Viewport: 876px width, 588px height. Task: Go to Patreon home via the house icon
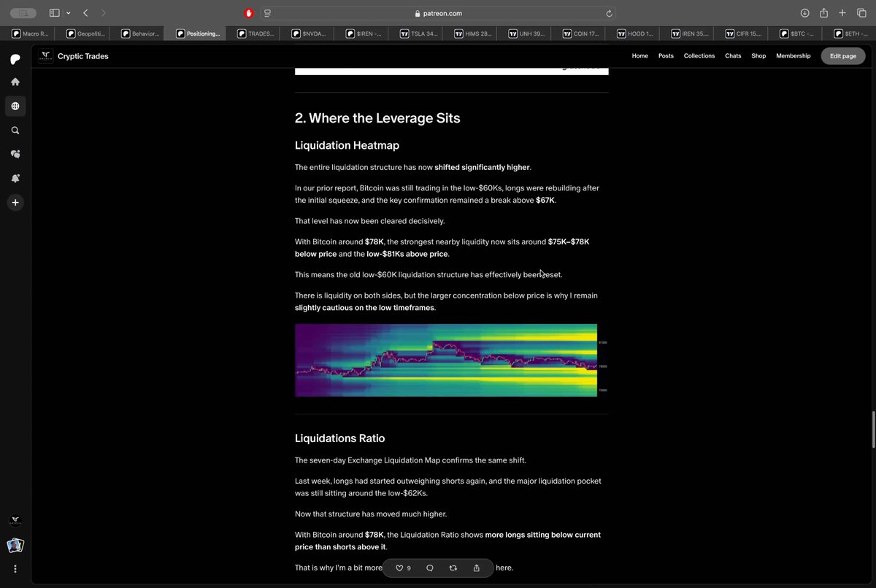pyautogui.click(x=15, y=82)
